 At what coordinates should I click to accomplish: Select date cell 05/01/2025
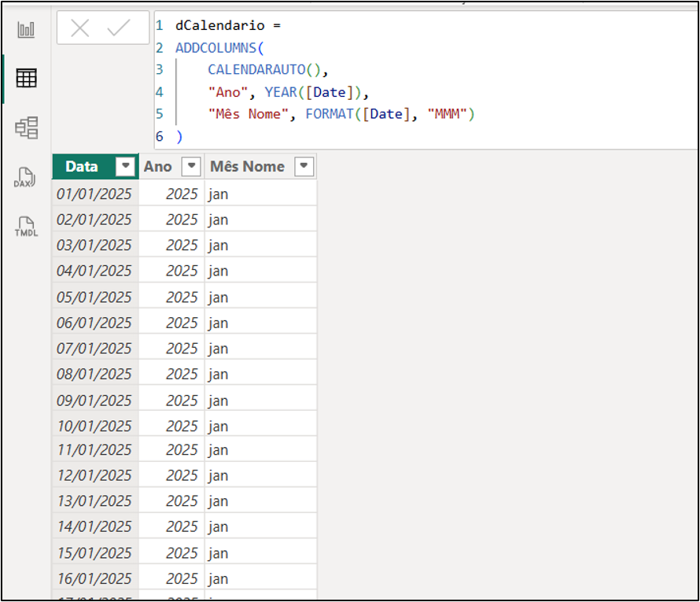pos(95,297)
